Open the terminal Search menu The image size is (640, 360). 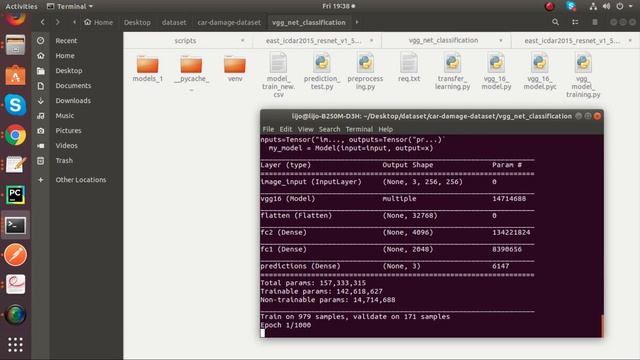pos(329,129)
